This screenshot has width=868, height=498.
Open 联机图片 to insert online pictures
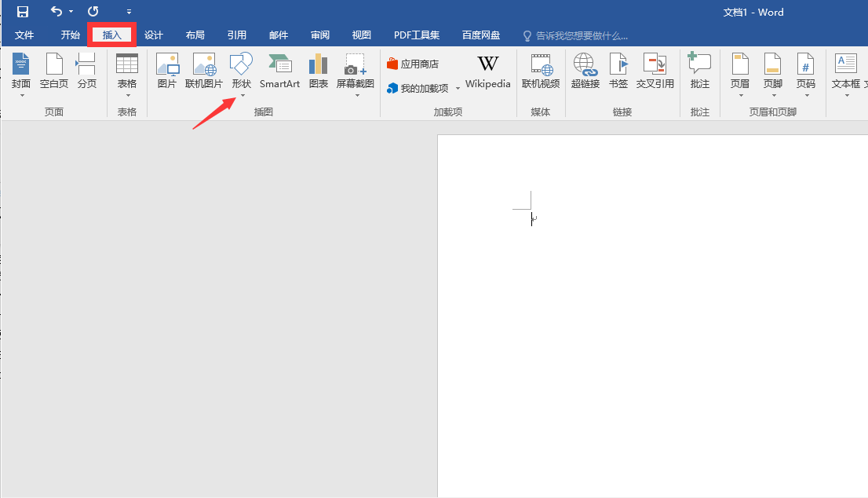coord(203,71)
